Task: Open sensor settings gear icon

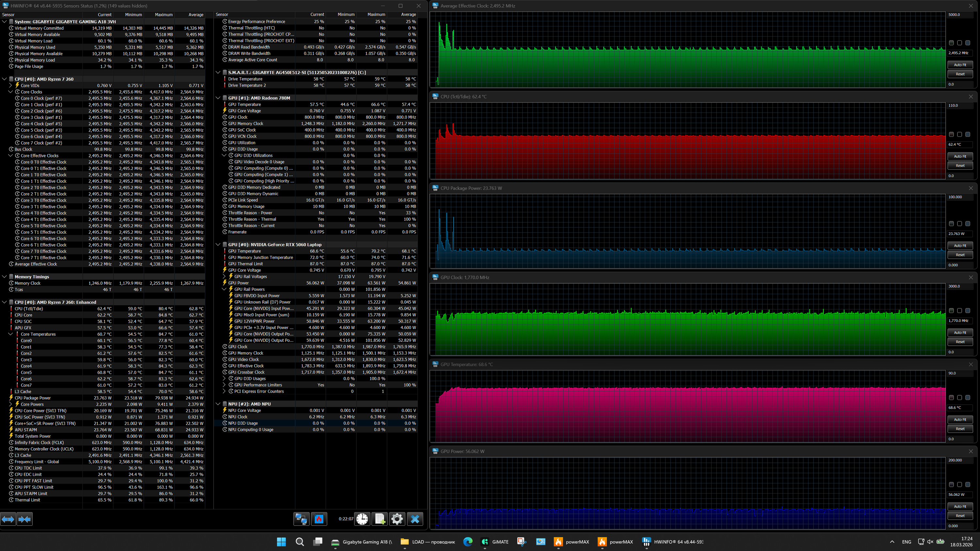Action: (397, 519)
